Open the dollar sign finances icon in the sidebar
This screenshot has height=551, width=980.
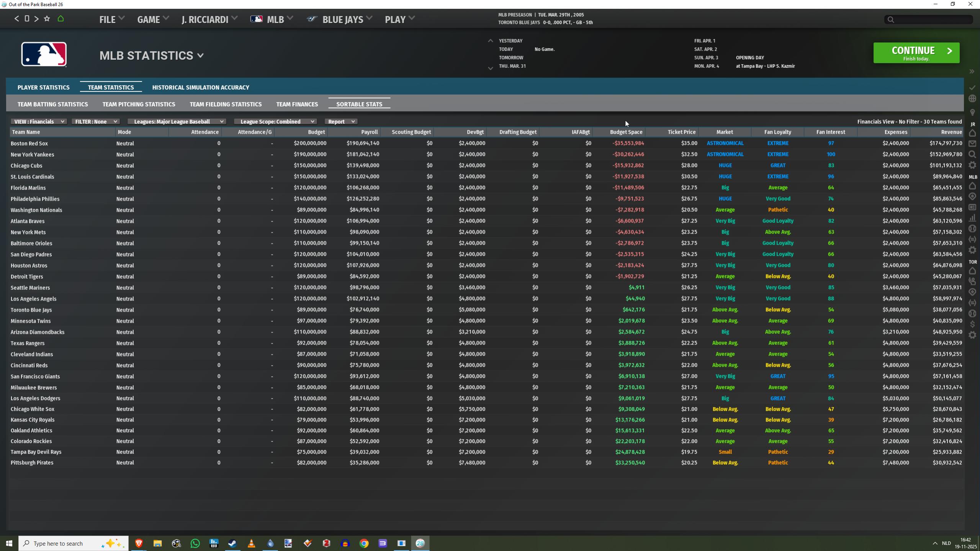(x=972, y=324)
